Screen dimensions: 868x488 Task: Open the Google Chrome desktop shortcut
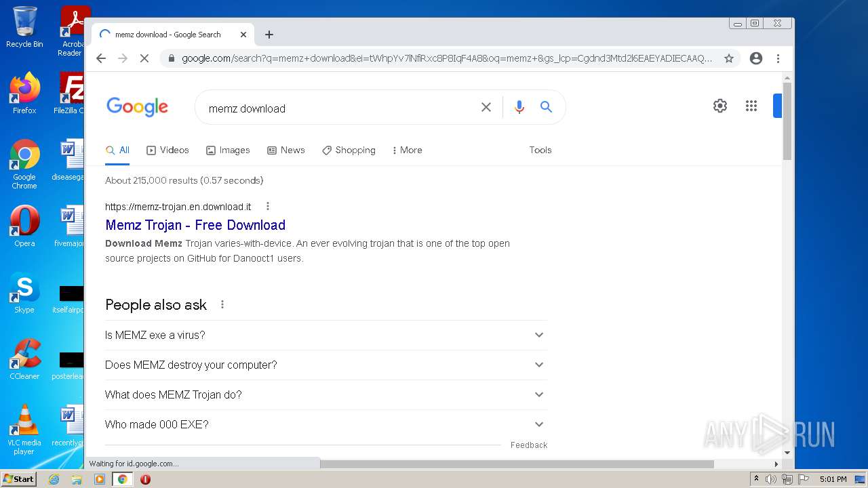[x=24, y=164]
